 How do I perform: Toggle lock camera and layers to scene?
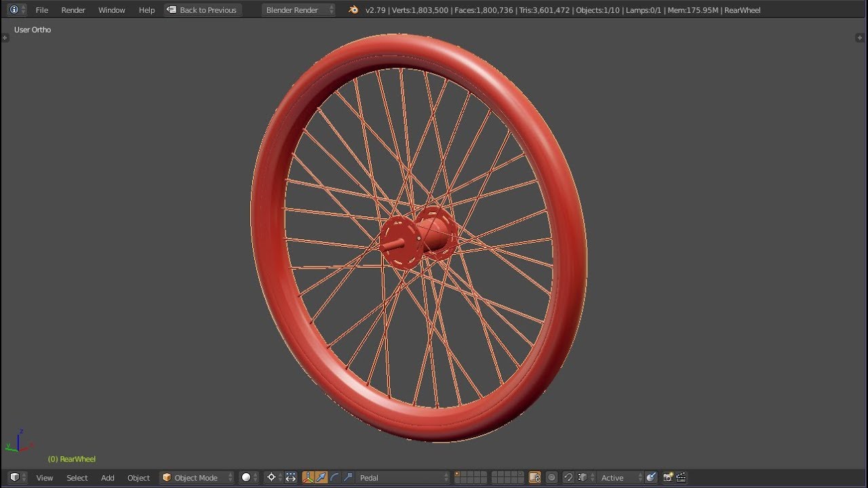click(x=534, y=477)
